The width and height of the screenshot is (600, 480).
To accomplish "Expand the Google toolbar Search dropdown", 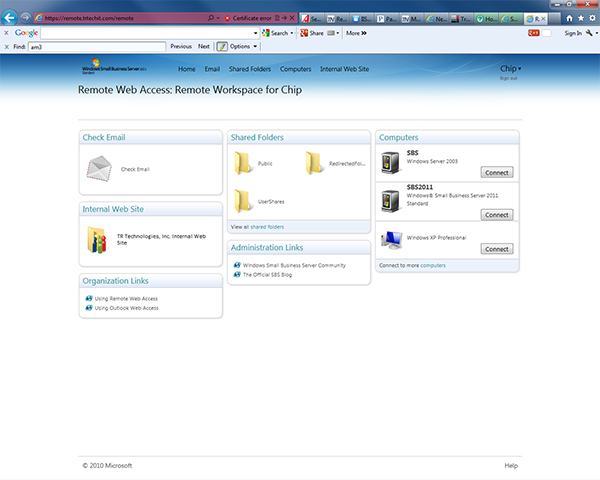I will point(280,33).
